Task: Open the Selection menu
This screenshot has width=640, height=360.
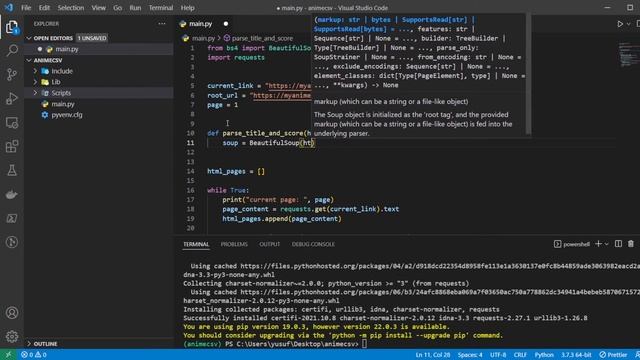Action: [71, 8]
